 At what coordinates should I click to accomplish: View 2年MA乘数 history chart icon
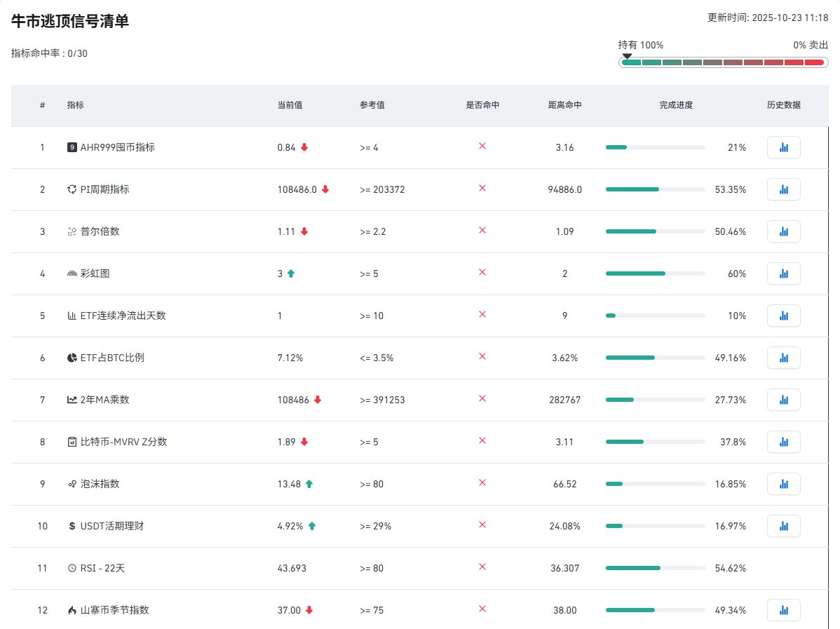[783, 400]
